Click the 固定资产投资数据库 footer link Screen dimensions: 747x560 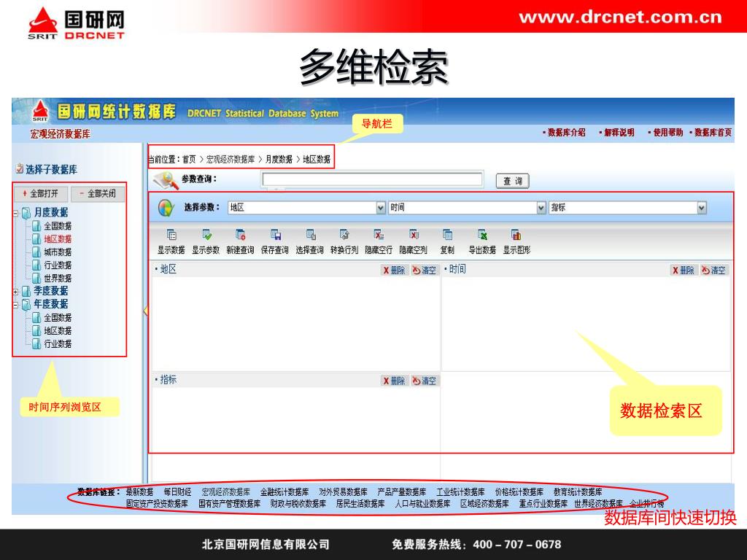click(x=157, y=503)
